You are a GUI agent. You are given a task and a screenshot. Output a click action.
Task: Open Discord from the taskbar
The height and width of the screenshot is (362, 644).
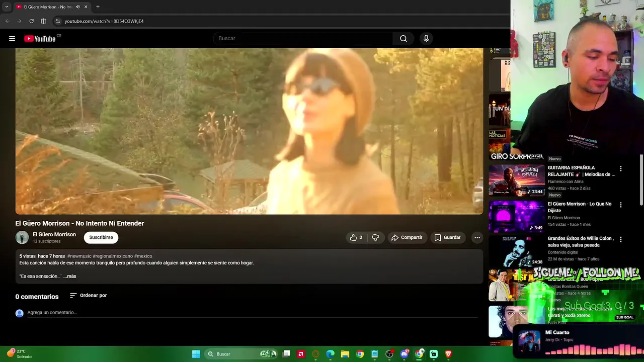tap(404, 354)
